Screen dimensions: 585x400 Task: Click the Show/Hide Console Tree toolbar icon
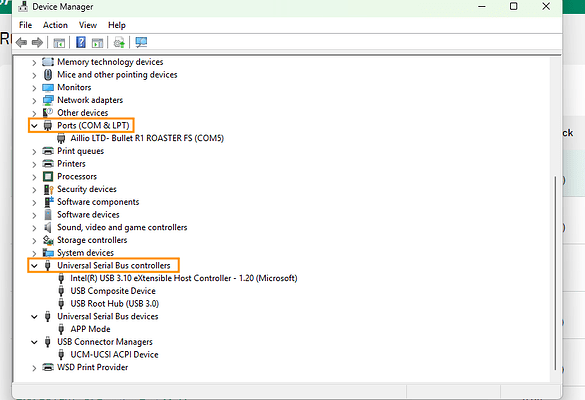[59, 43]
